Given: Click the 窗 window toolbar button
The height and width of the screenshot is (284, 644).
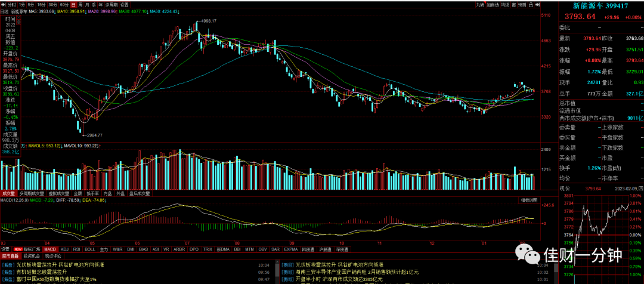Looking at the screenshot, I should pos(514,5).
